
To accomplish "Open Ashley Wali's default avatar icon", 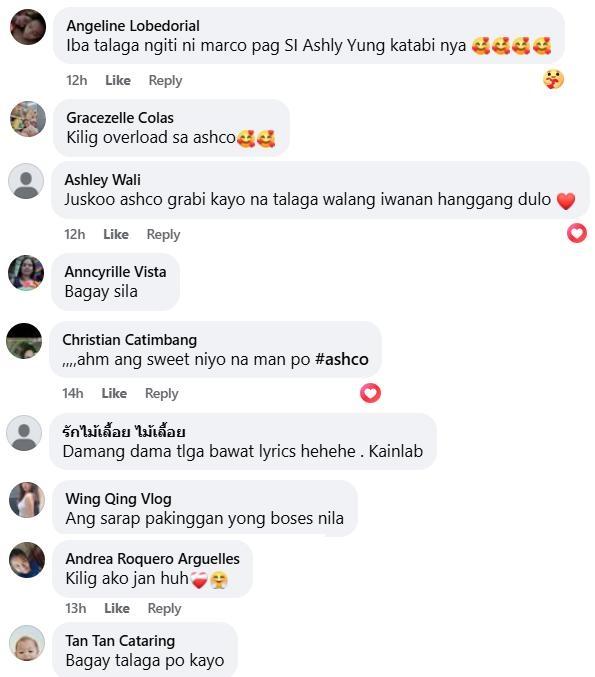I will tap(26, 181).
